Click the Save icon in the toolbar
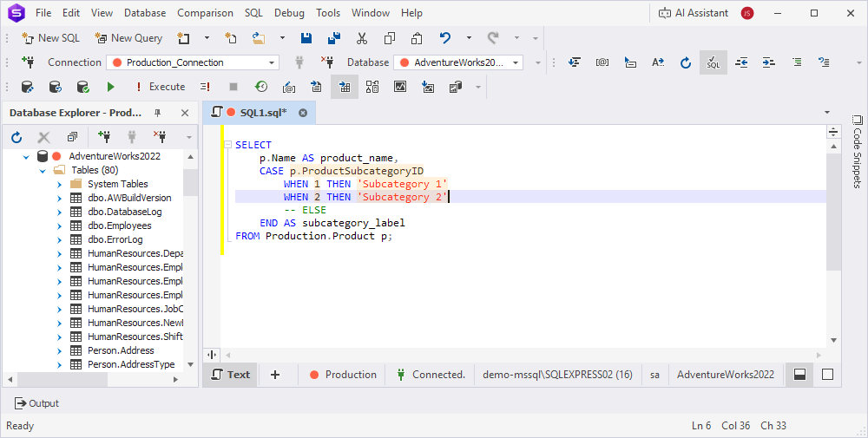 (x=306, y=38)
